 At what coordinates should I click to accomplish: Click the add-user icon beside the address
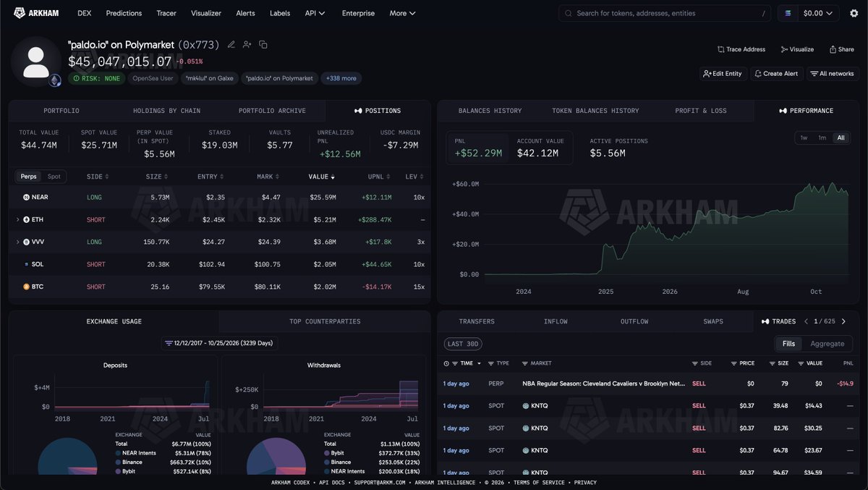click(247, 45)
